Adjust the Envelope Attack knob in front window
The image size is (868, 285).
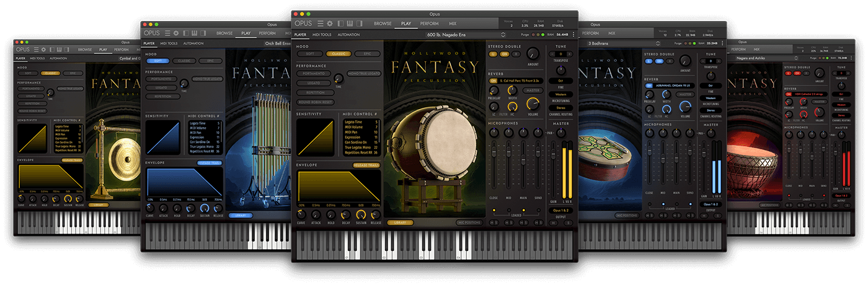(316, 214)
